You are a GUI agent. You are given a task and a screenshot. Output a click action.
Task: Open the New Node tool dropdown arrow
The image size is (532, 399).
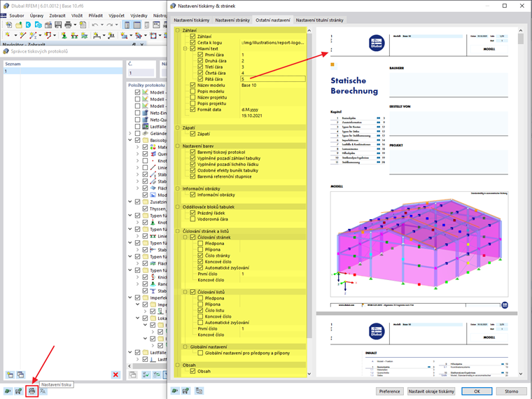[x=15, y=35]
